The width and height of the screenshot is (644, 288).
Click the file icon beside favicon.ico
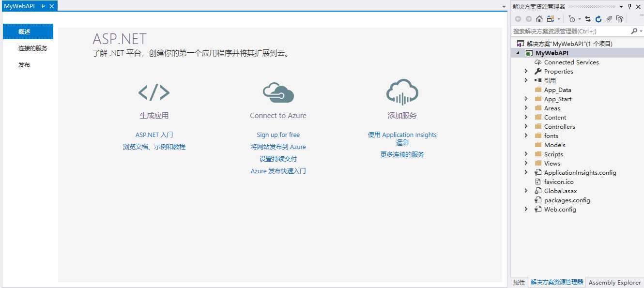pos(538,182)
